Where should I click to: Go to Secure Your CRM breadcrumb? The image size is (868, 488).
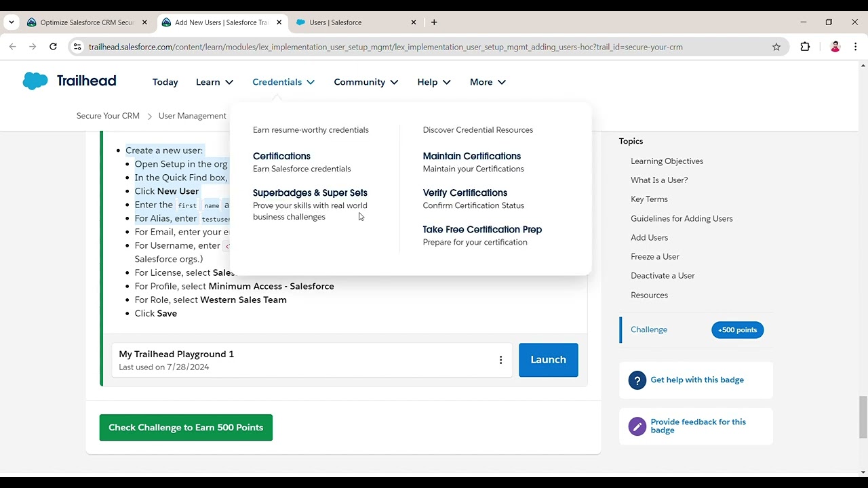click(108, 116)
